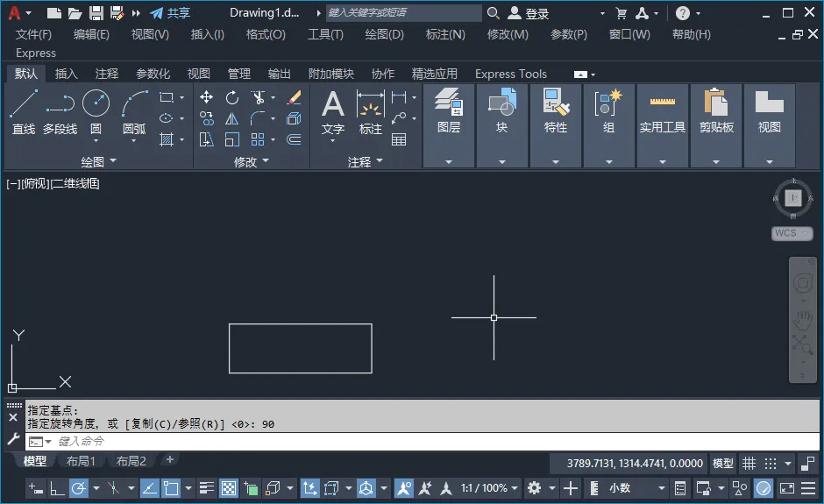This screenshot has height=504, width=824.
Task: Expand the 修改 panel dropdown
Action: [252, 161]
